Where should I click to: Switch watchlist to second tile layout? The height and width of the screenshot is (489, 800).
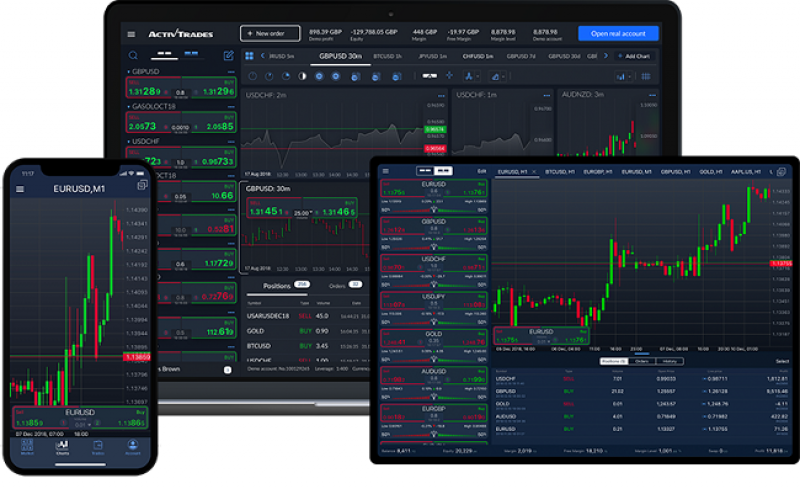click(x=191, y=53)
